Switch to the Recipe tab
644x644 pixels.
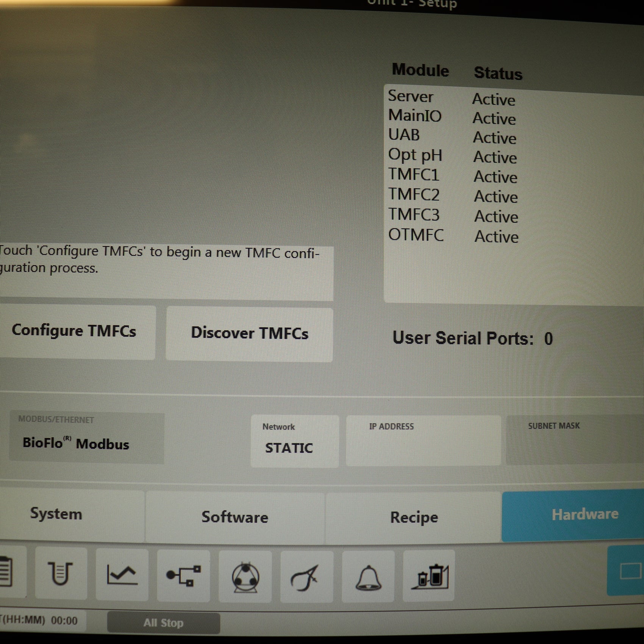coord(414,517)
